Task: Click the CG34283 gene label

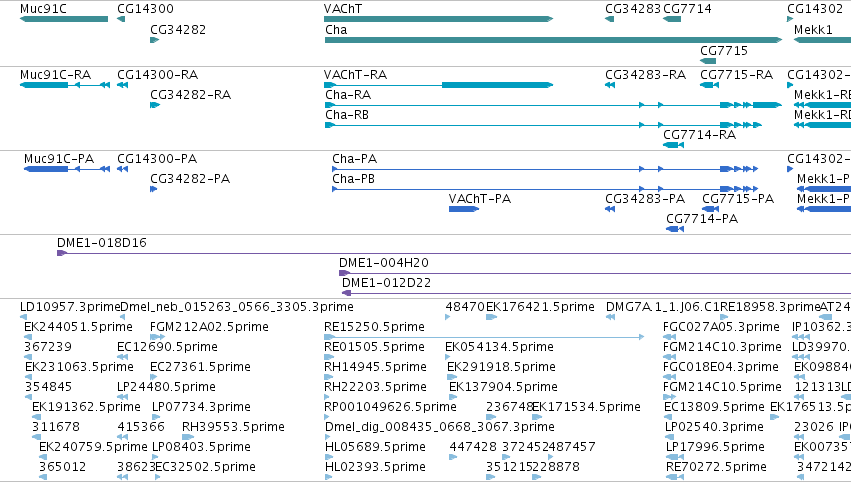Action: (x=633, y=9)
